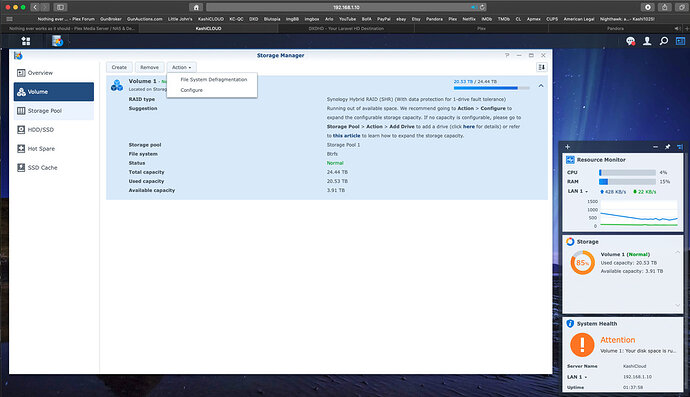Click the Volume 1 usage progress bar

tap(492, 88)
